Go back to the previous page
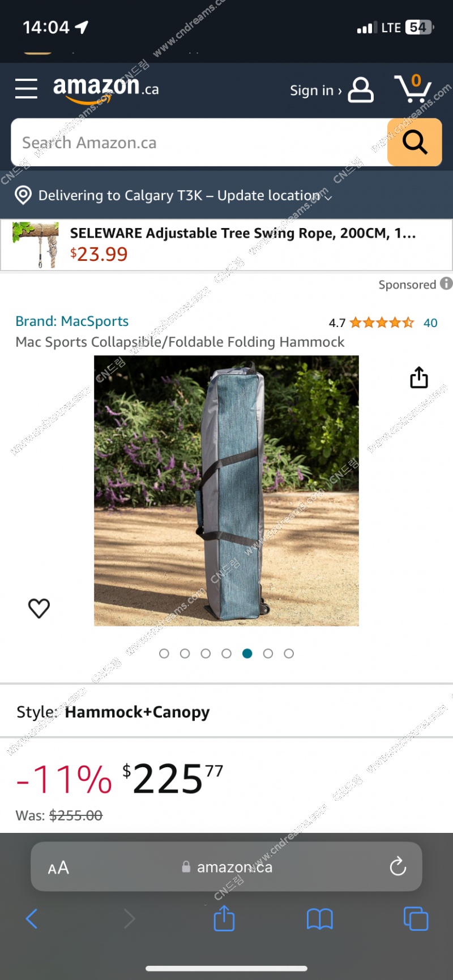453x980 pixels. [32, 918]
